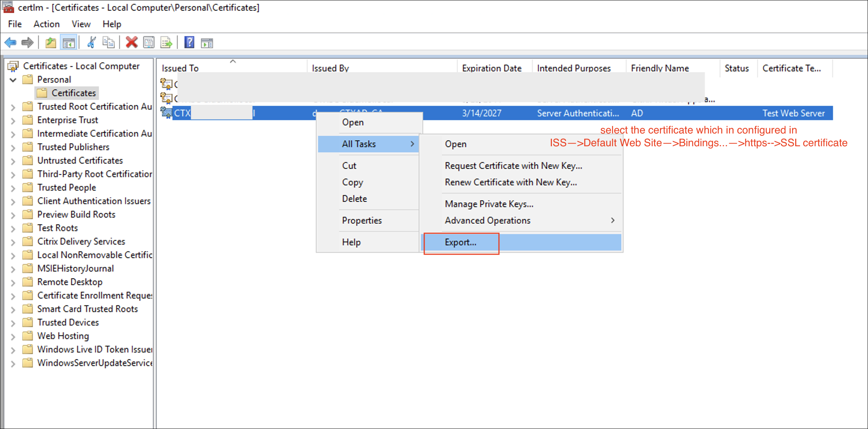This screenshot has height=429, width=868.
Task: Click the Up One Level folder icon
Action: tap(51, 43)
